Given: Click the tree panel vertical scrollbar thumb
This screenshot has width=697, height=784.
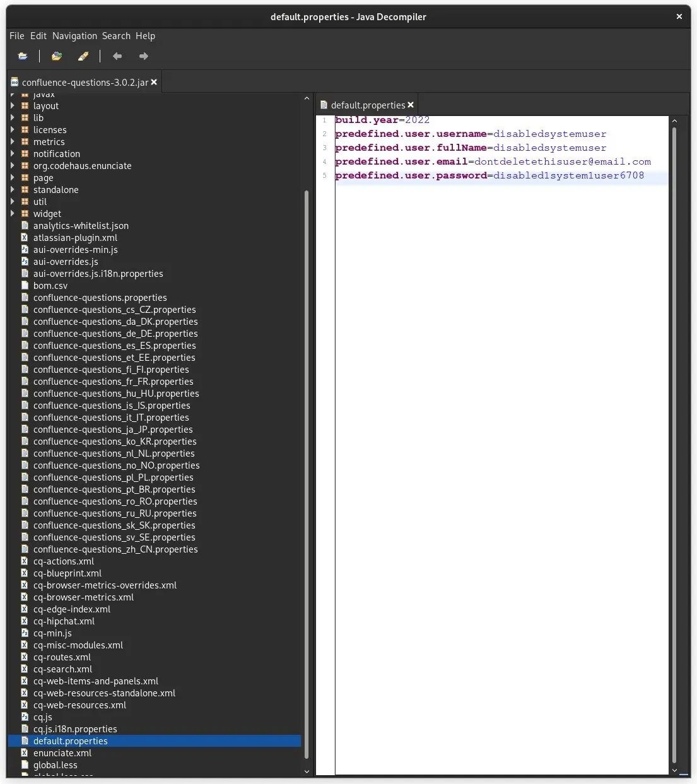Looking at the screenshot, I should click(307, 474).
